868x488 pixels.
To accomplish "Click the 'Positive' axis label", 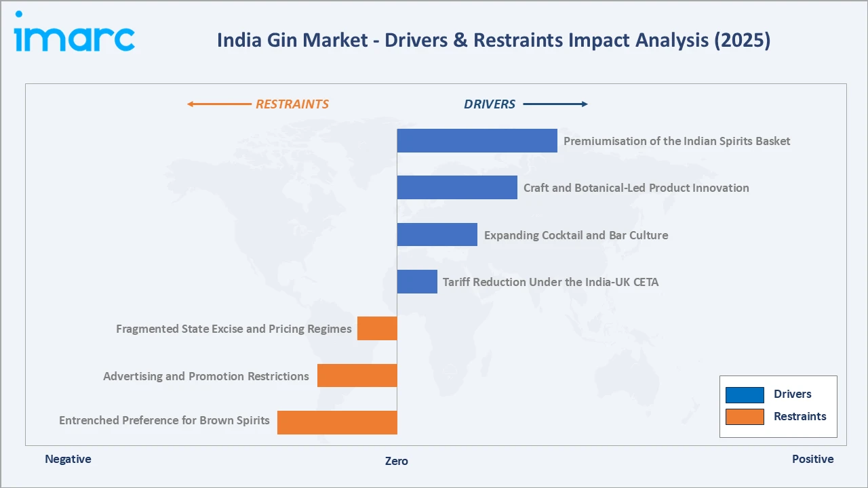I will [x=813, y=459].
